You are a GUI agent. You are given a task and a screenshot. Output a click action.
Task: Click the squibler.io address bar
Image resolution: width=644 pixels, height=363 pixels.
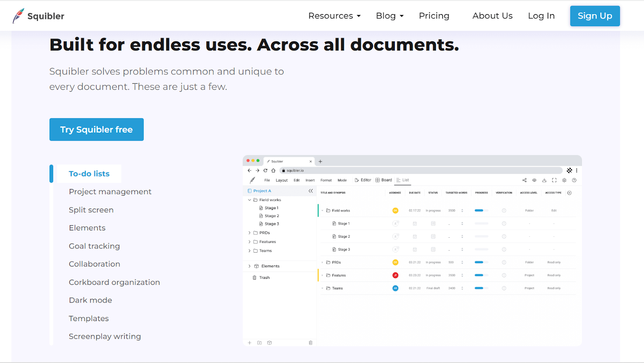click(421, 170)
